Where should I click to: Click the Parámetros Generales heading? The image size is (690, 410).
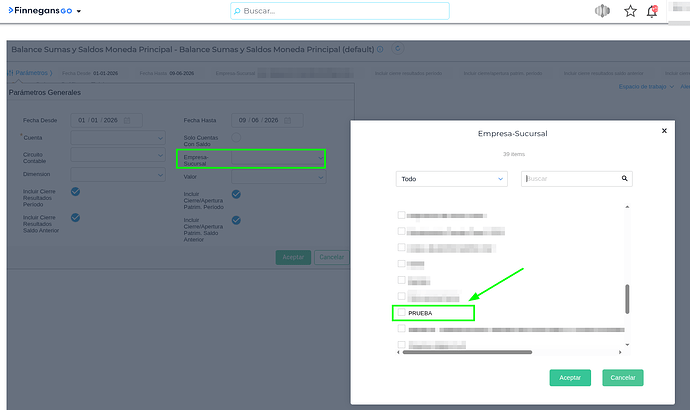[x=45, y=92]
